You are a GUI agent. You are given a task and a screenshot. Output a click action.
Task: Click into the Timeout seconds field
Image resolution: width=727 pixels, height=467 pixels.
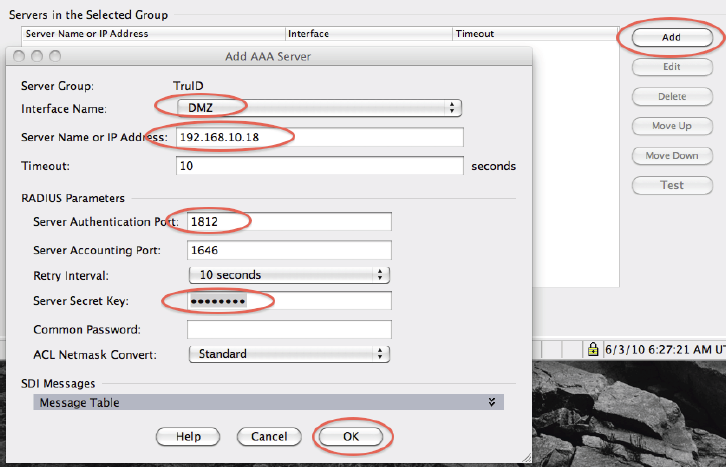320,166
